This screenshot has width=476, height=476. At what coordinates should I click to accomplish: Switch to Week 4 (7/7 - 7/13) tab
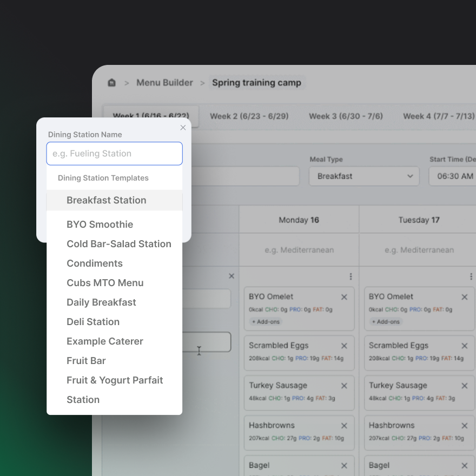(439, 116)
